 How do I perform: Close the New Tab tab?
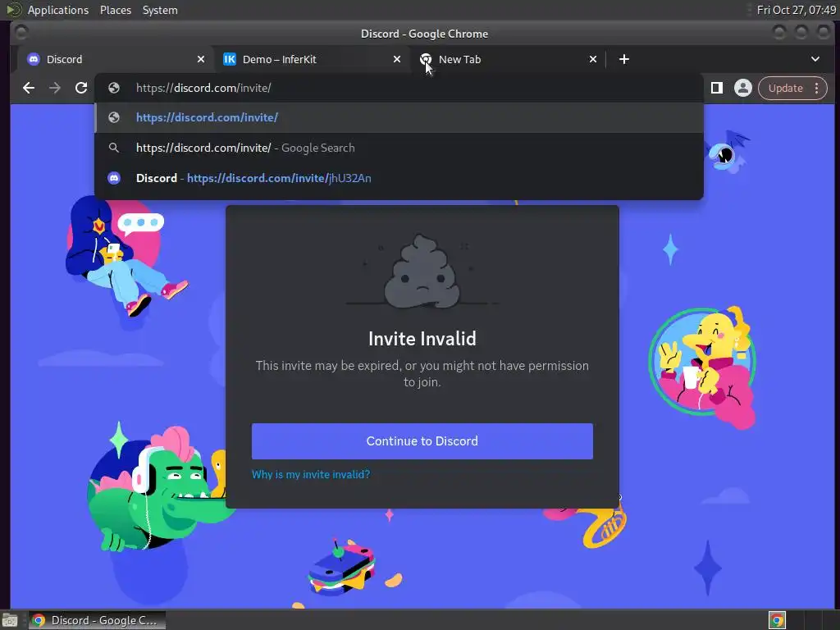point(593,59)
